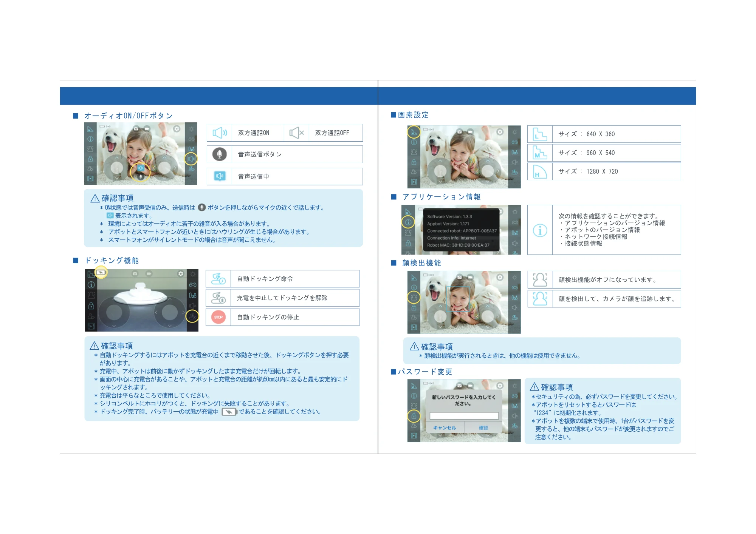Click the 双方通話ON speaker icon in legend

click(x=220, y=133)
